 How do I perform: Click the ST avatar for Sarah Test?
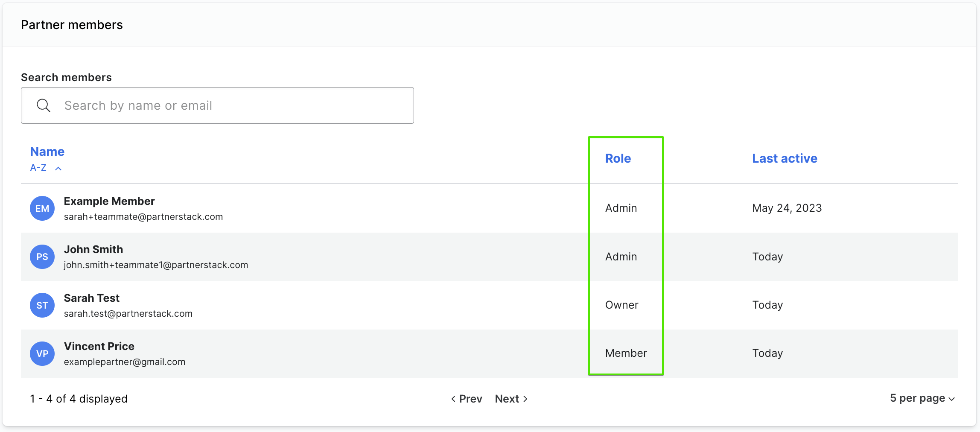point(42,305)
